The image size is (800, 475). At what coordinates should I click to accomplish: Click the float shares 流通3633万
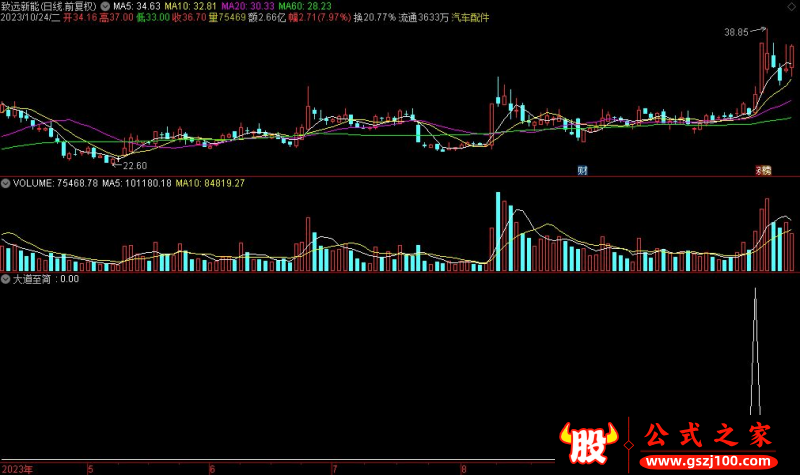423,17
